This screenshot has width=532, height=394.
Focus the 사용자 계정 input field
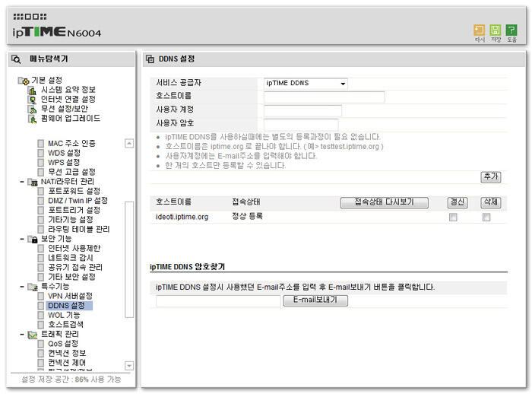(302, 111)
